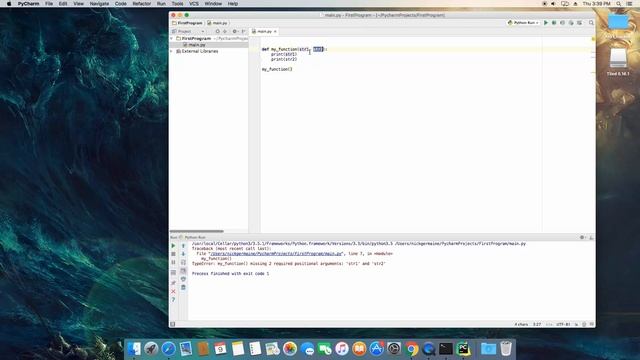Expand the External Libraries node arrow
The height and width of the screenshot is (360, 640).
coord(172,51)
